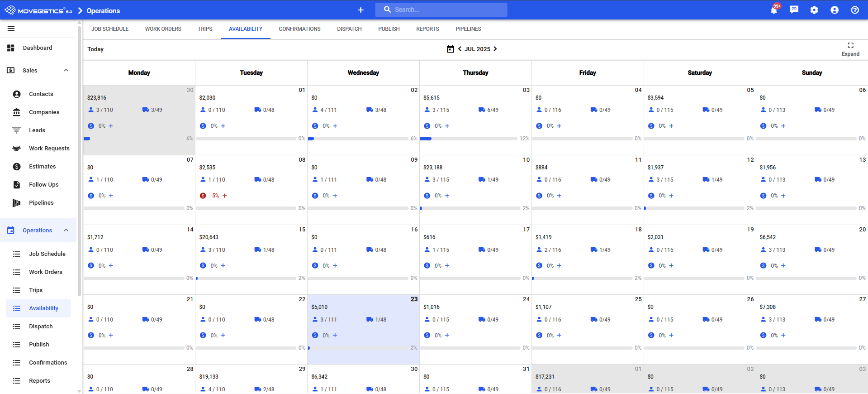Open the chat messages icon
Viewport: 868px width, 394px height.
(794, 10)
